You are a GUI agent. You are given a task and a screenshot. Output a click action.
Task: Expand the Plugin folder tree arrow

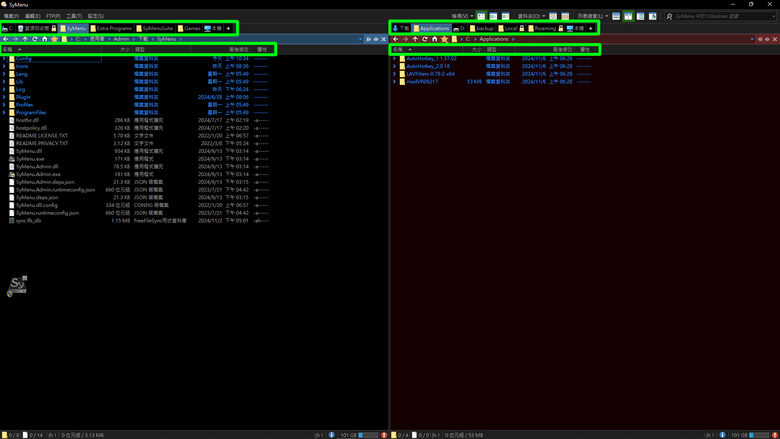coord(4,97)
